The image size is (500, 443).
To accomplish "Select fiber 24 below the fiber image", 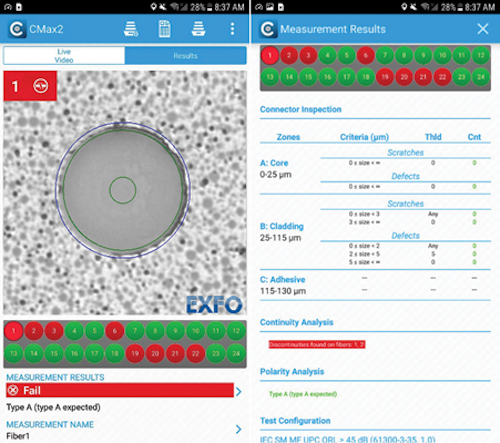I will pos(236,353).
